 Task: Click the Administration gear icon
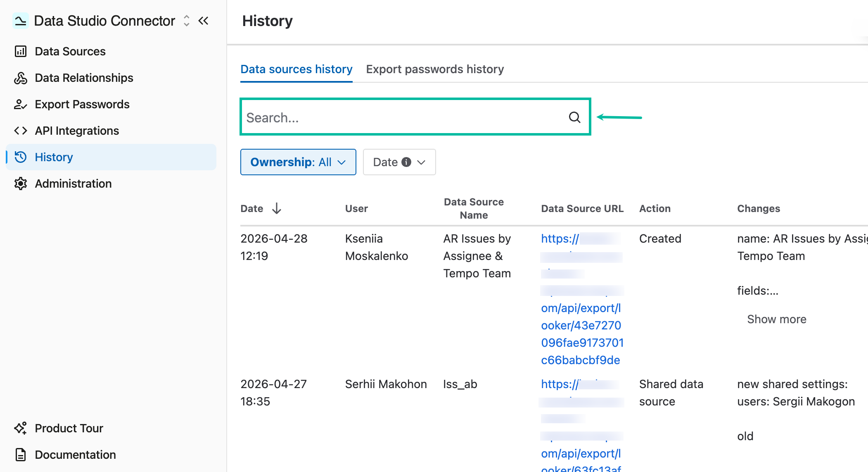(20, 184)
